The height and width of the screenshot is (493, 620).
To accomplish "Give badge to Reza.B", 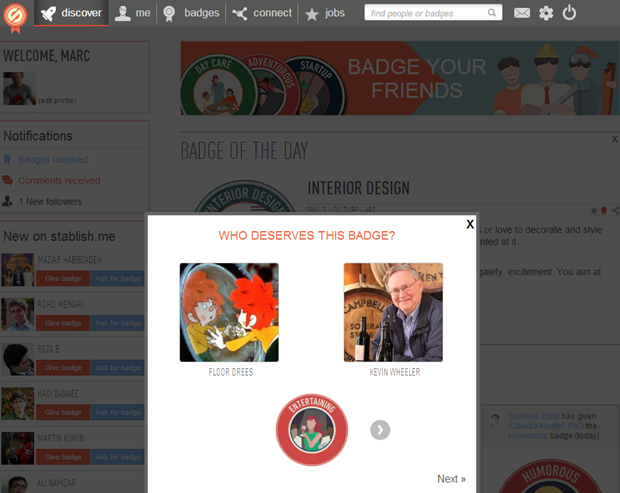I will tap(63, 368).
